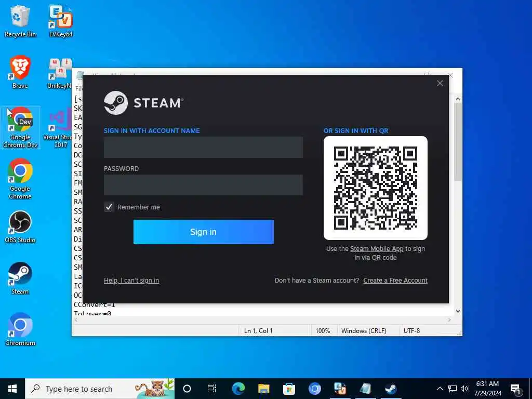Click the Notepad horizontal scrollbar right arrow
This screenshot has height=399, width=532.
pyautogui.click(x=449, y=320)
